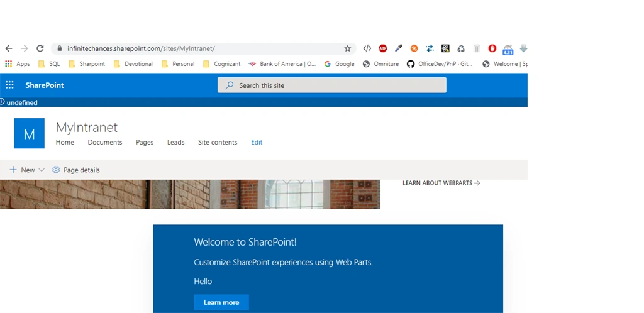Click the brick building hero image
This screenshot has height=313, width=644.
(190, 194)
